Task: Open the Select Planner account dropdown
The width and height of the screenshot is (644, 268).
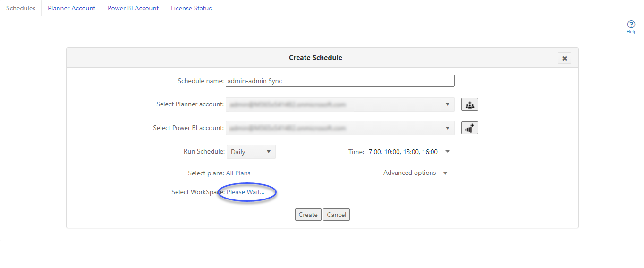Action: pyautogui.click(x=340, y=104)
